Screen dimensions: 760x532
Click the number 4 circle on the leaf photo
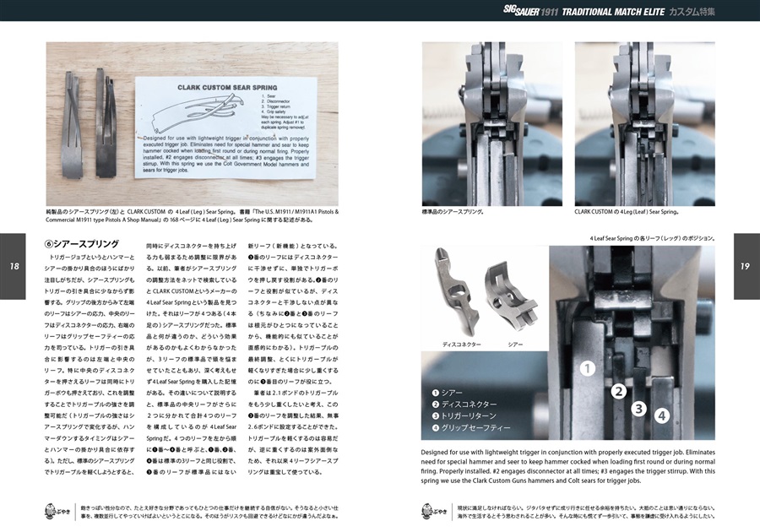click(x=661, y=415)
